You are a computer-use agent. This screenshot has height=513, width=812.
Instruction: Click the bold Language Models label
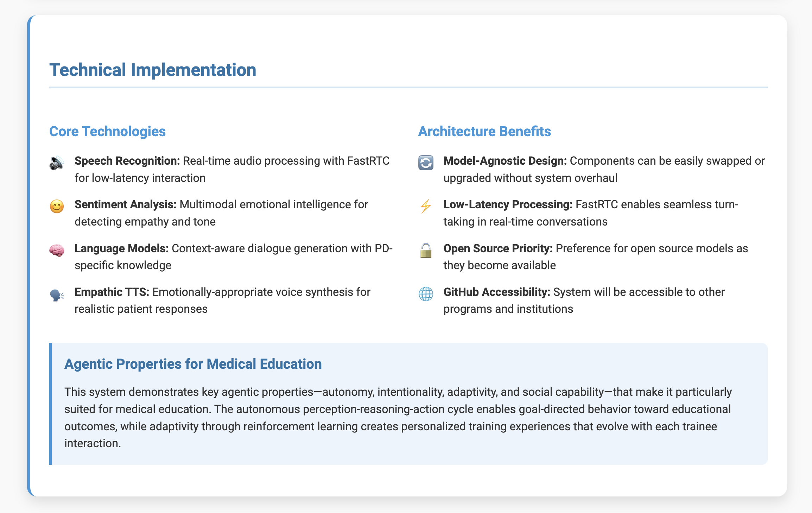click(121, 248)
